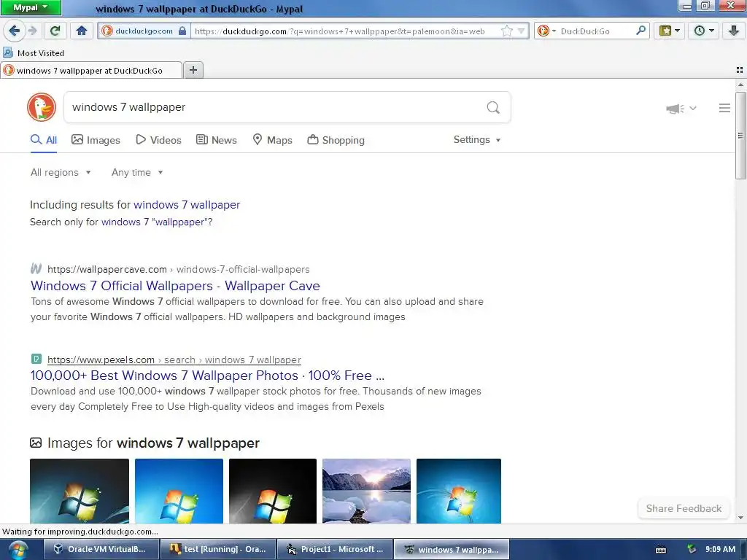Open the Mypal application menu

tap(31, 7)
